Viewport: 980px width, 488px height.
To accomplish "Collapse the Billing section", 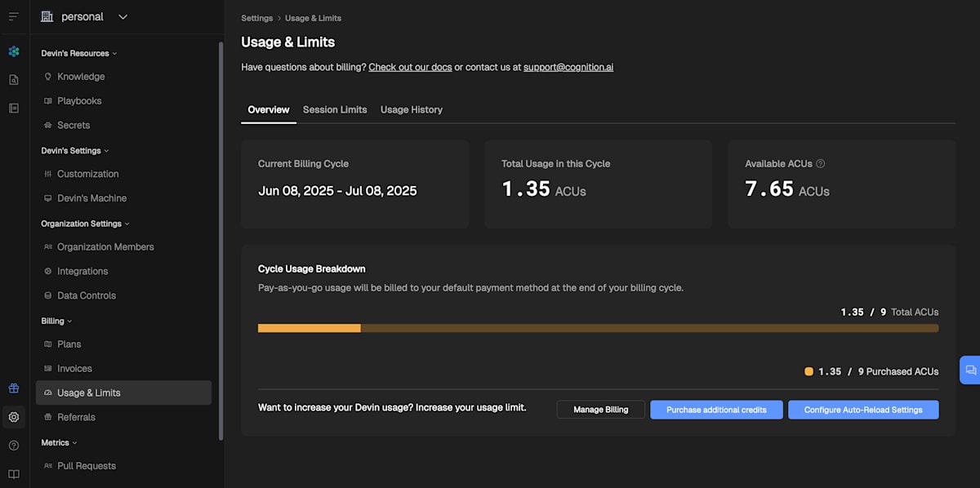I will pyautogui.click(x=56, y=321).
